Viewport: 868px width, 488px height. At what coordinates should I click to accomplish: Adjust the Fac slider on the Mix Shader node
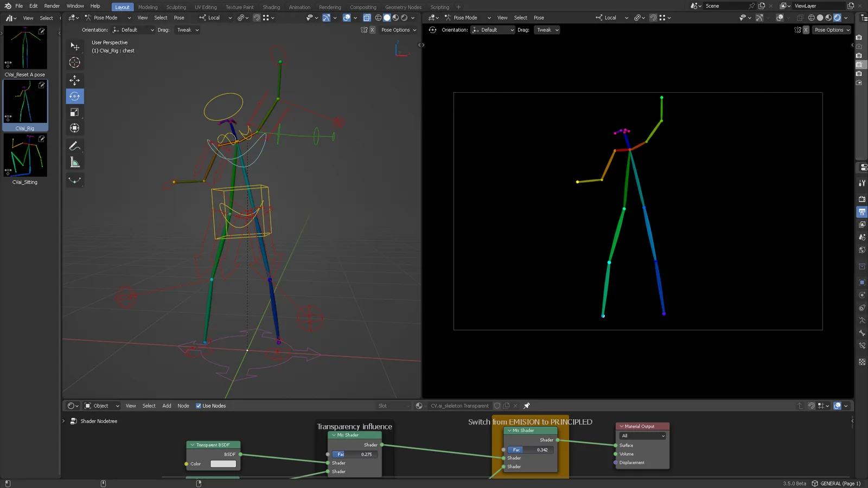[355, 454]
